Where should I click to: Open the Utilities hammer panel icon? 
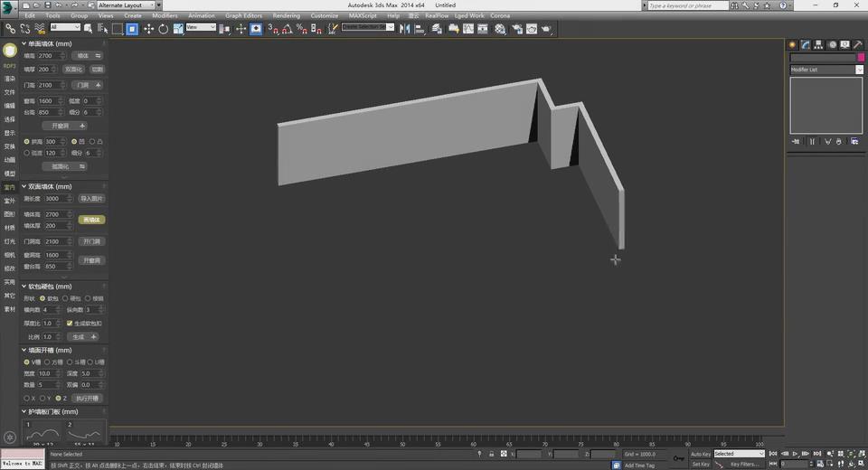tap(858, 45)
